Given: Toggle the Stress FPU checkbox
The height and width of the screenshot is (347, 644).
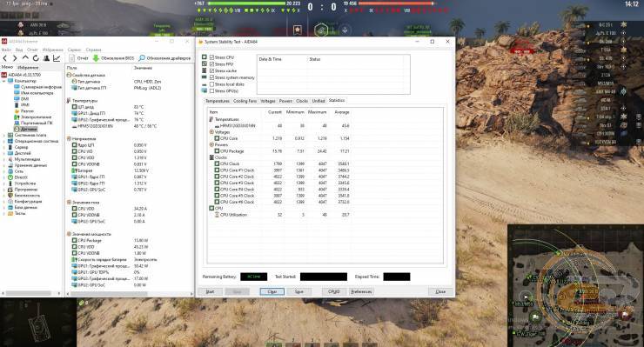Looking at the screenshot, I should 212,64.
